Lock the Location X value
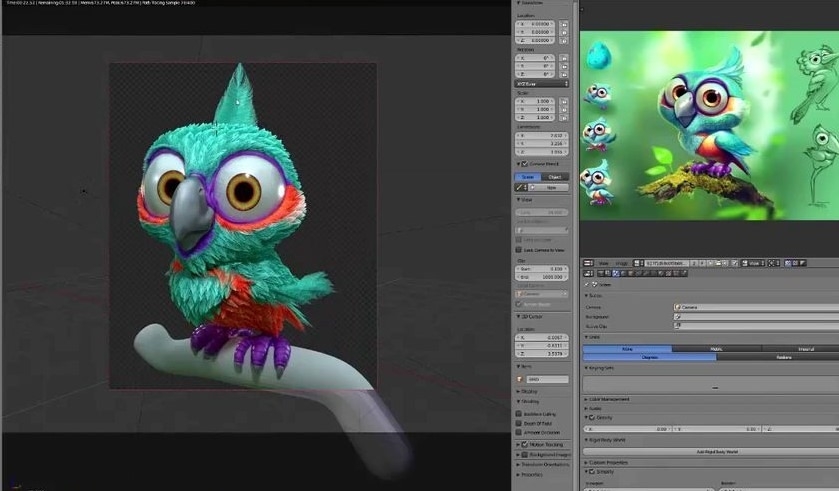Image resolution: width=839 pixels, height=491 pixels. [x=564, y=24]
